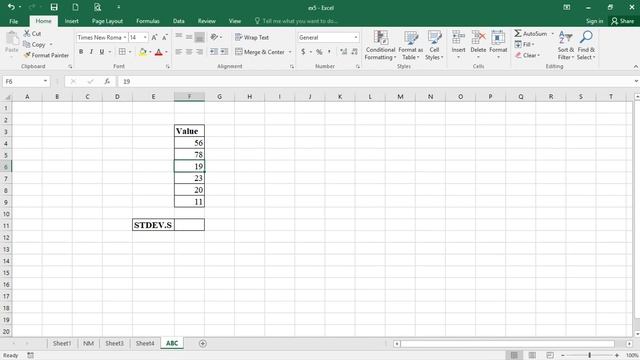Apply the yellow fill color
This screenshot has width=640, height=360.
(x=142, y=52)
